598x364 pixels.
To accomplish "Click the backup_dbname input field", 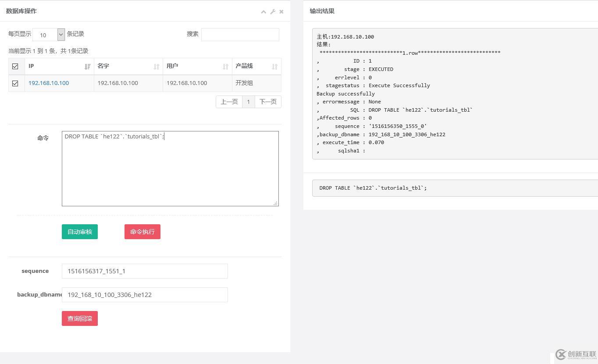I will pyautogui.click(x=145, y=295).
